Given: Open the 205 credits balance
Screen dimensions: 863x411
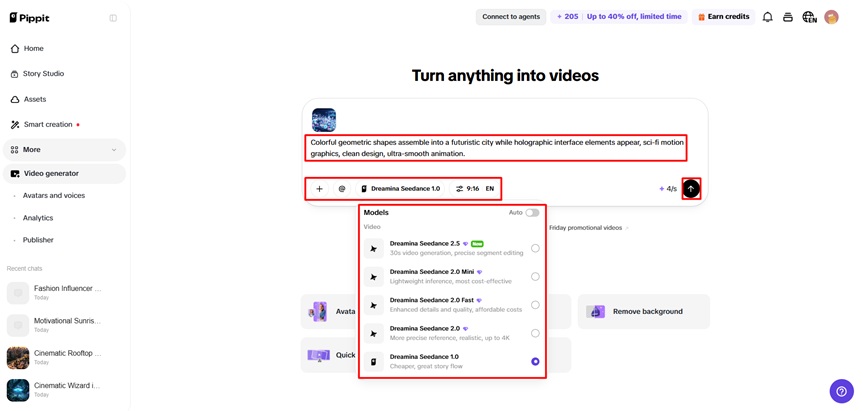Looking at the screenshot, I should 567,17.
